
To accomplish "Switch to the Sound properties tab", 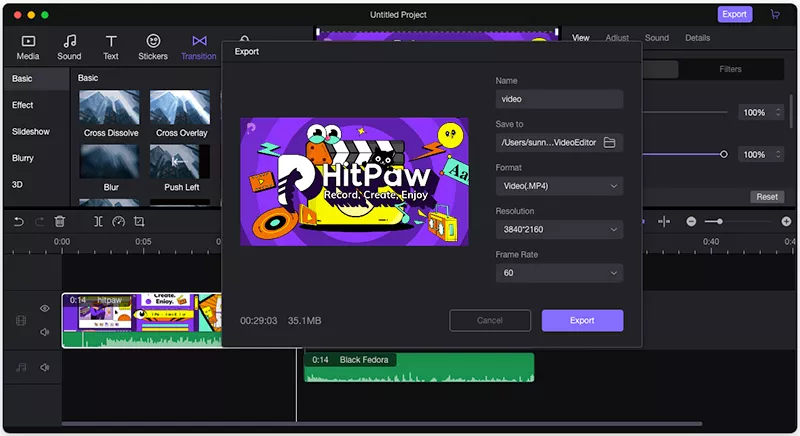I will 657,38.
